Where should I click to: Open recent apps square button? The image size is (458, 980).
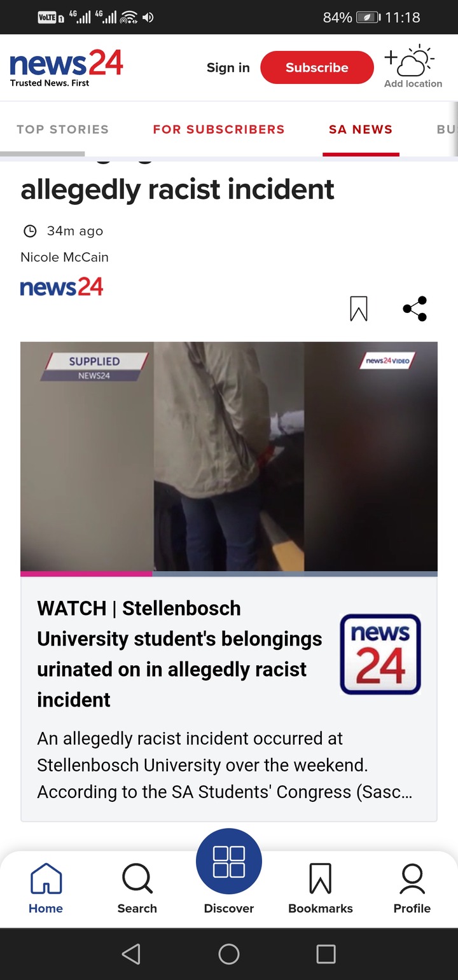[326, 954]
